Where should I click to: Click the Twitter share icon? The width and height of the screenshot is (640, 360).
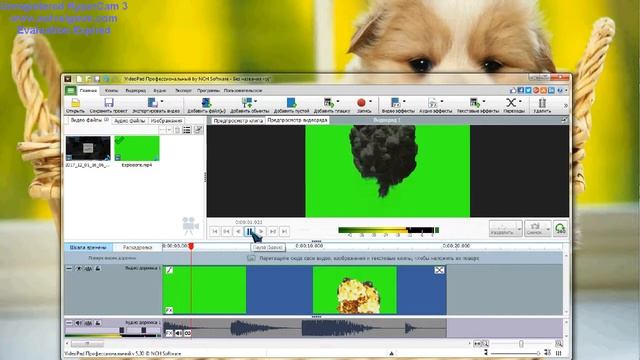tap(528, 90)
